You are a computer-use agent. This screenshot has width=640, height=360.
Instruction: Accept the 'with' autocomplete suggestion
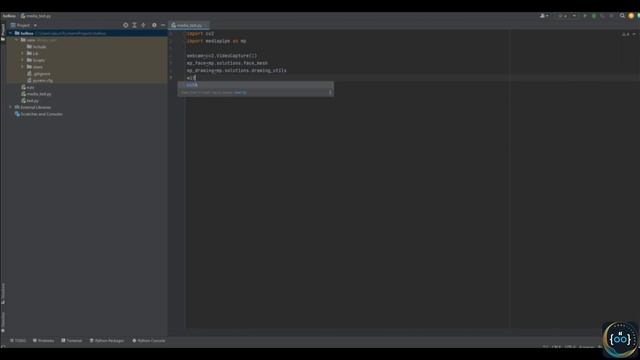click(255, 85)
